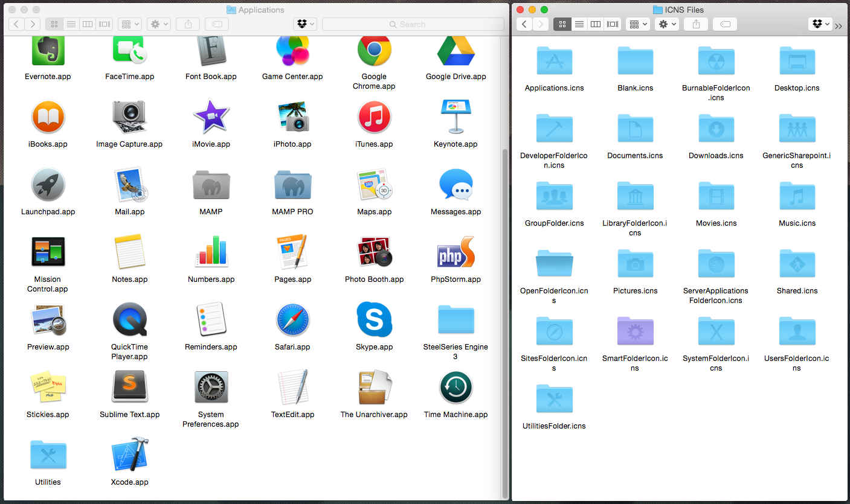
Task: Open the Dropbox toolbar dropdown
Action: 305,24
